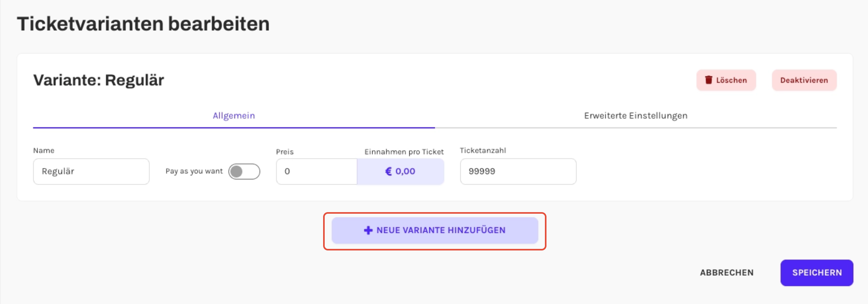The image size is (868, 304).
Task: Open the Erweiterte Einstellungen tab
Action: [636, 116]
